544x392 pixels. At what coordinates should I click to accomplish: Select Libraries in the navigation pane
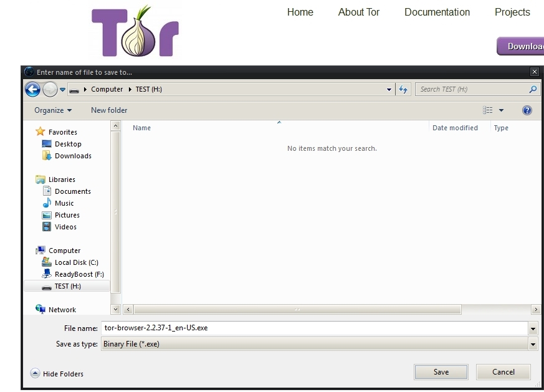click(62, 179)
